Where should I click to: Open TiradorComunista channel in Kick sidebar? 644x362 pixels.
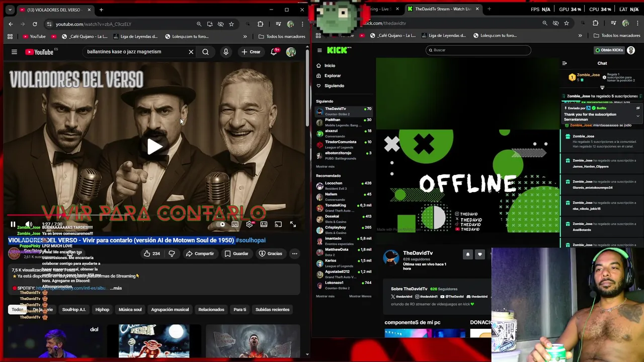[x=344, y=144]
